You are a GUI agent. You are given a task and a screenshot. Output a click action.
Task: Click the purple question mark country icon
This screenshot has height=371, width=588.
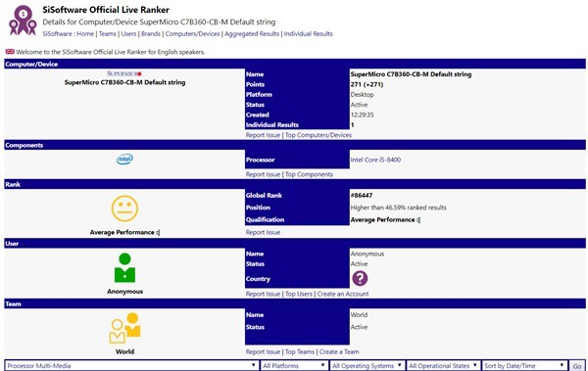click(360, 278)
